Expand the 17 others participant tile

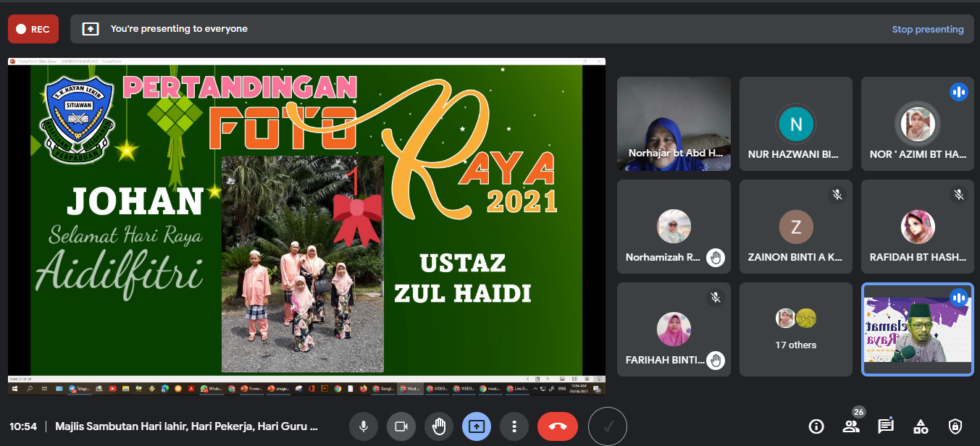[x=795, y=329]
